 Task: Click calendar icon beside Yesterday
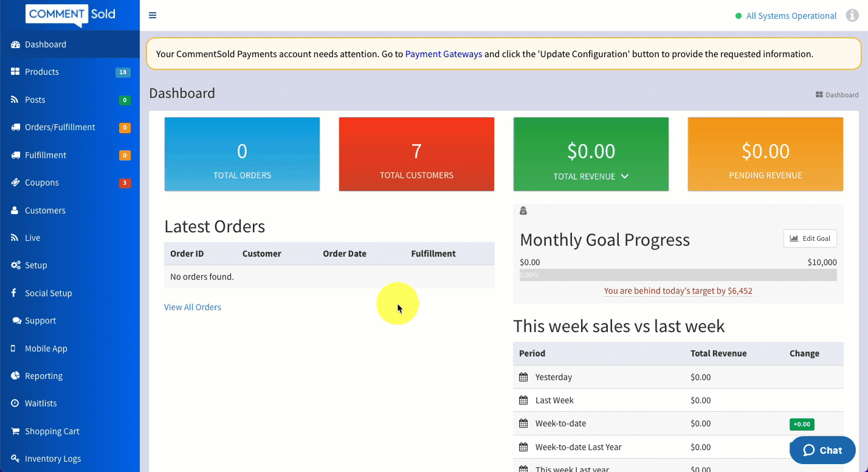pos(523,377)
